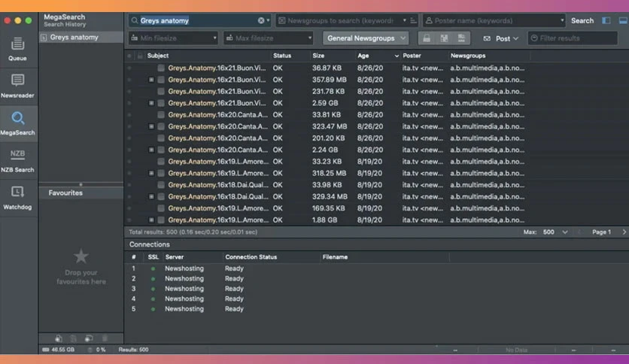Check the box for 36.87 KB result
The width and height of the screenshot is (629, 364).
tap(161, 68)
